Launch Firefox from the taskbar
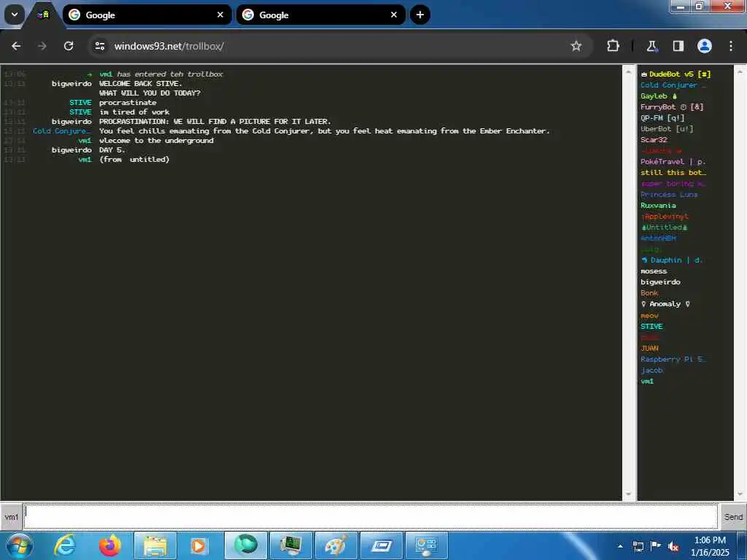The width and height of the screenshot is (747, 560). [x=110, y=545]
